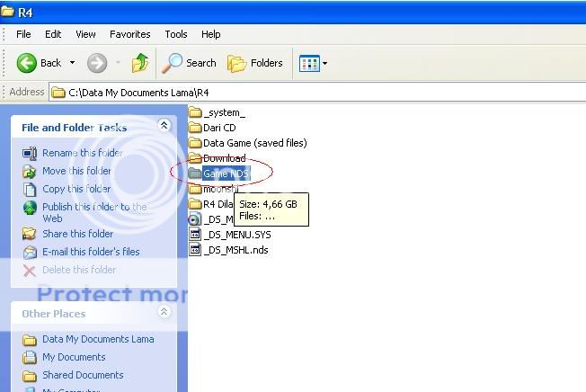586x392 pixels.
Task: Open Data My Documents Lama place
Action: pos(98,339)
